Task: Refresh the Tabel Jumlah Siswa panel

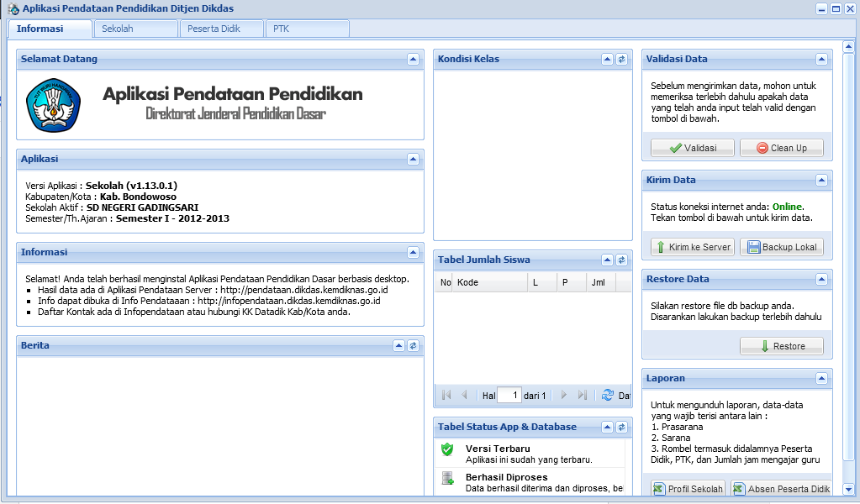Action: [x=621, y=260]
